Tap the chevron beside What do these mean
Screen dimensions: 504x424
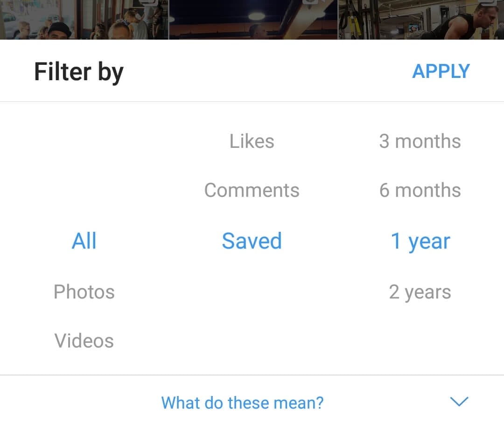[x=459, y=402]
